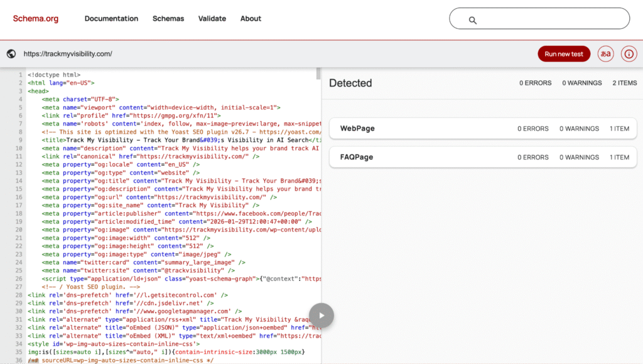Click the Detected 0 WARNINGS summary
This screenshot has width=643, height=364.
(x=582, y=83)
